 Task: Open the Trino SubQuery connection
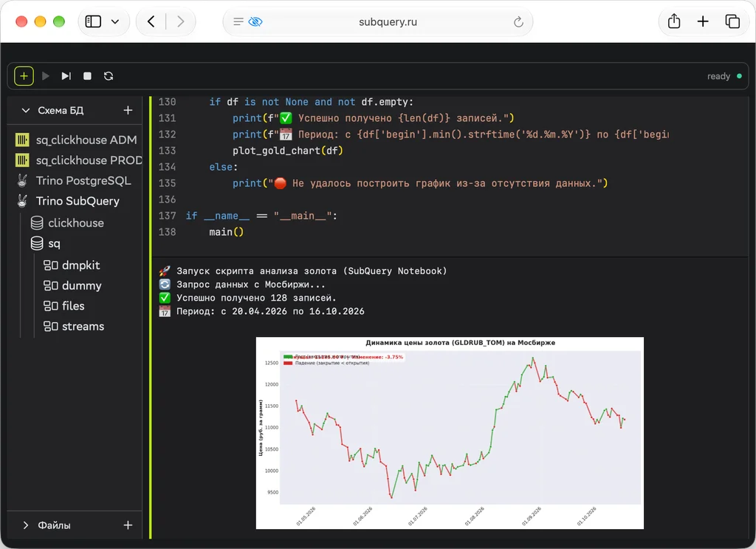pyautogui.click(x=78, y=201)
